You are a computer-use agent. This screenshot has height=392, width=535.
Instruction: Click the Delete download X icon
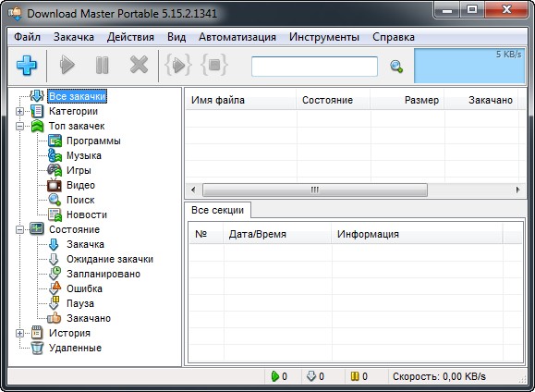click(139, 65)
